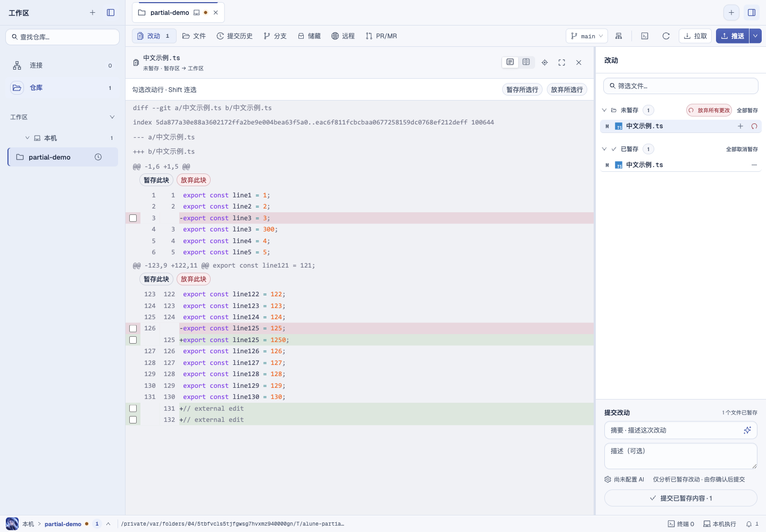Click the refresh icon in the top toolbar

pos(666,36)
